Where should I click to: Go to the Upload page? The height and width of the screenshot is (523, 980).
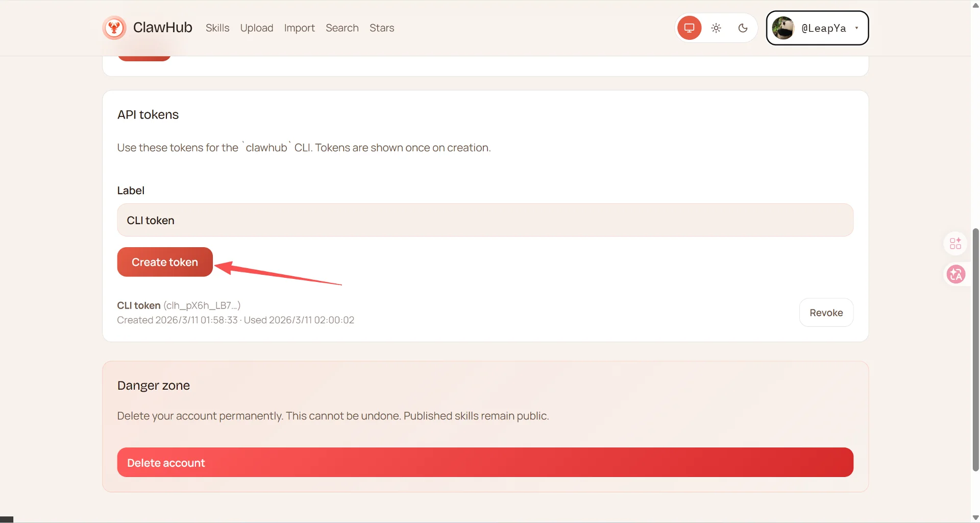pyautogui.click(x=257, y=28)
